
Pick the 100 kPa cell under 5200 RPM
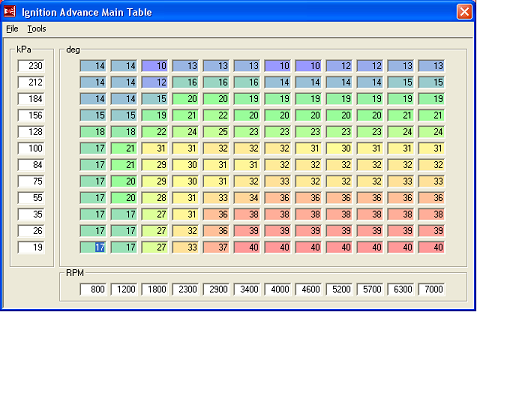[x=339, y=148]
